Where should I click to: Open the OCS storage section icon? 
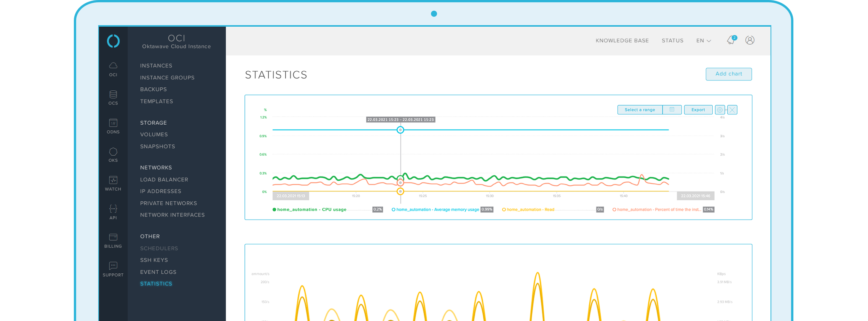tap(113, 97)
